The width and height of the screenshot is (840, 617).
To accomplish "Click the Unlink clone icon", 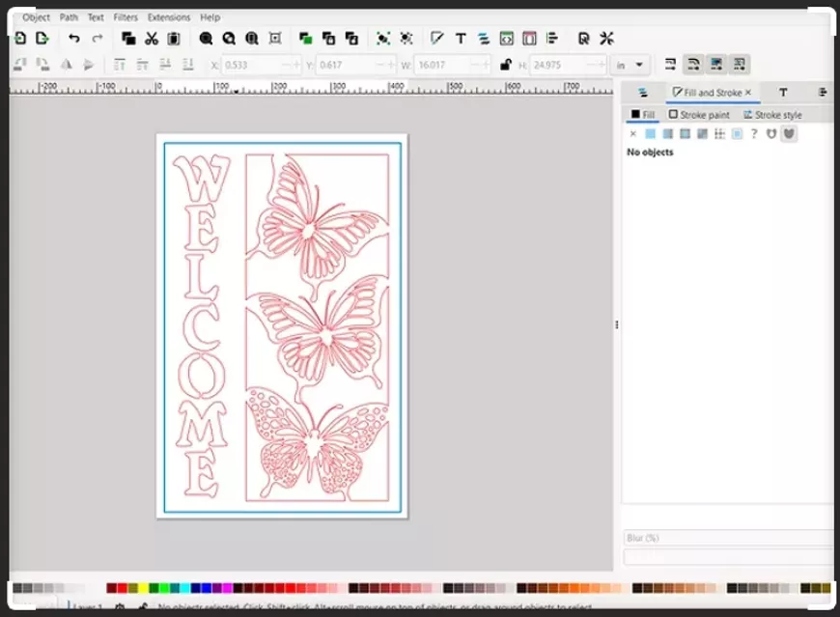I will (x=351, y=38).
